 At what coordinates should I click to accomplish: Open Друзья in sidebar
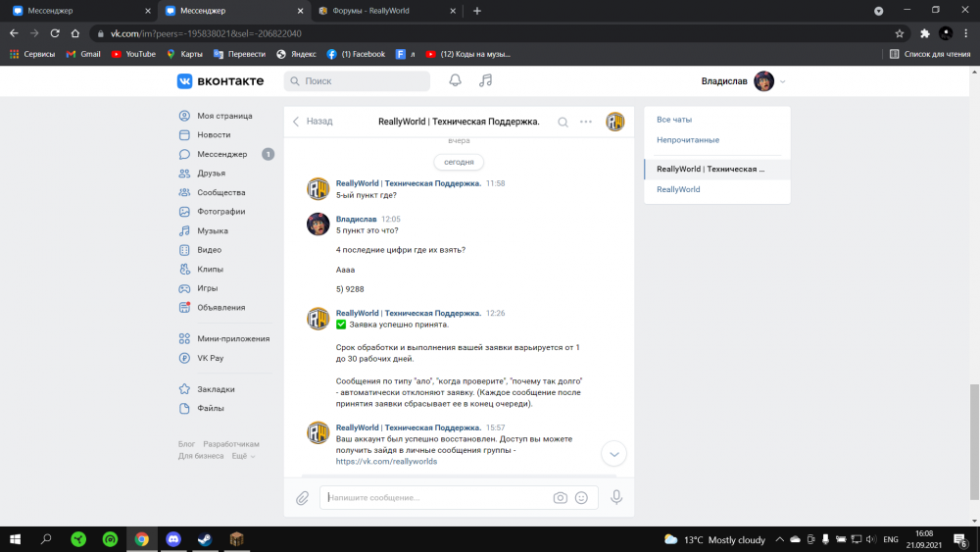[x=211, y=174]
